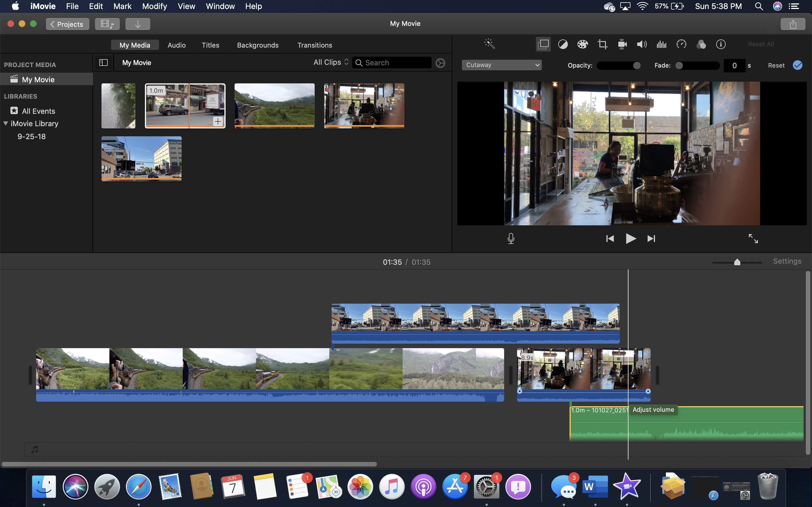Click the picture-in-picture tool icon

[x=543, y=44]
